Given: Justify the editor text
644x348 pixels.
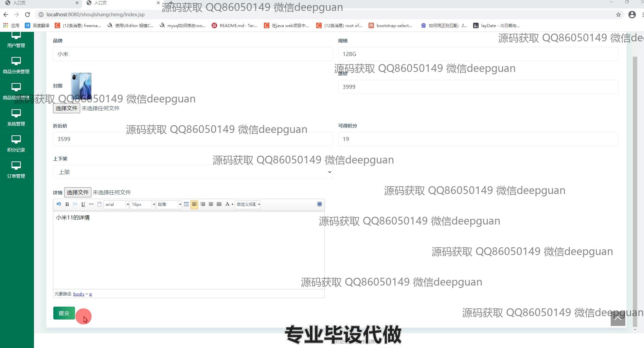Looking at the screenshot, I should click(219, 204).
